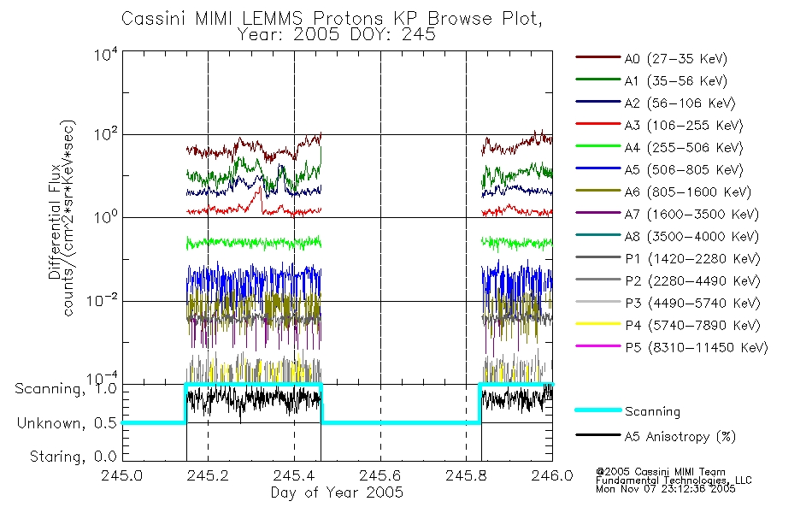Click the A0 (27-35 KeV) legend label
Viewport: 812px width, 513px height.
pyautogui.click(x=676, y=59)
